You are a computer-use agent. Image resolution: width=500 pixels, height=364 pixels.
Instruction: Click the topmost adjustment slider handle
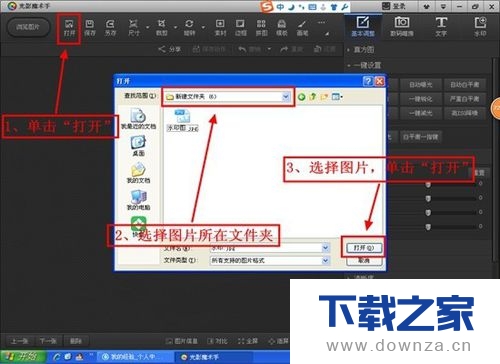(428, 184)
